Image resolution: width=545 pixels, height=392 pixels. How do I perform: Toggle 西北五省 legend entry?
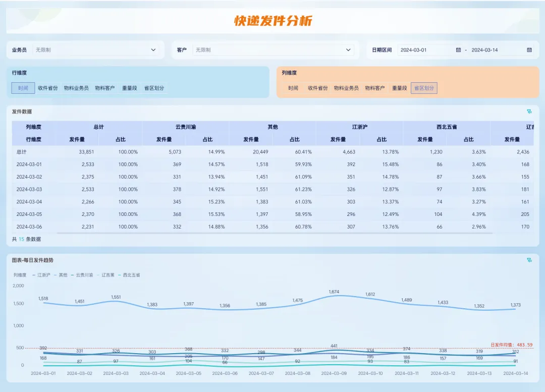pos(129,275)
